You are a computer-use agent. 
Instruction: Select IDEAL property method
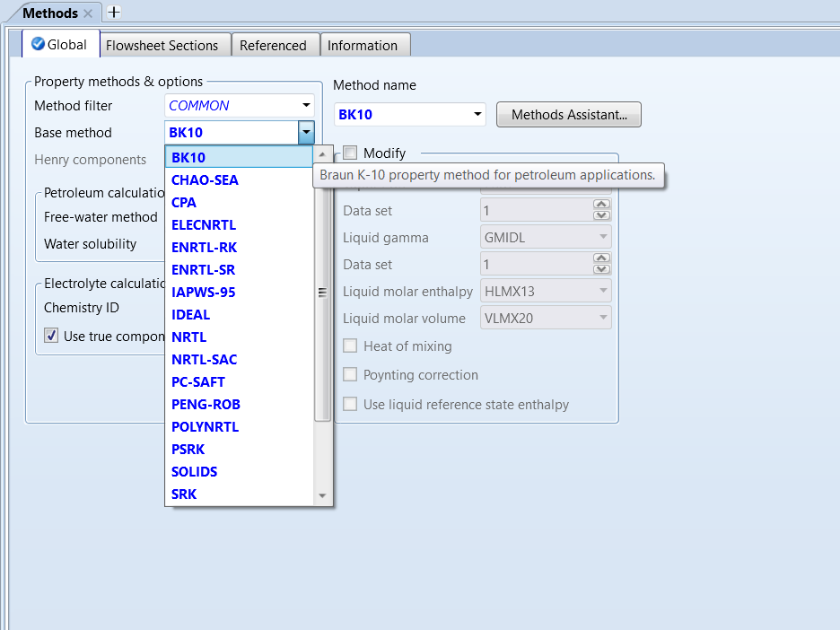[x=239, y=315]
